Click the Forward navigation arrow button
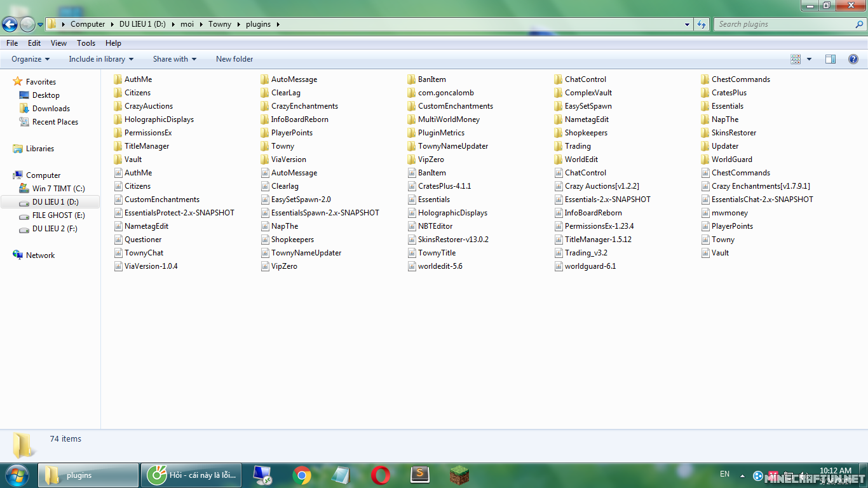Image resolution: width=868 pixels, height=488 pixels. [27, 24]
